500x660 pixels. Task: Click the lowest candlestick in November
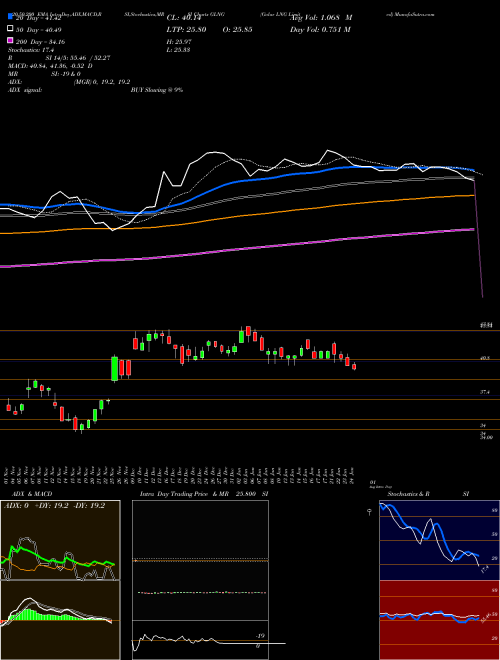click(82, 428)
